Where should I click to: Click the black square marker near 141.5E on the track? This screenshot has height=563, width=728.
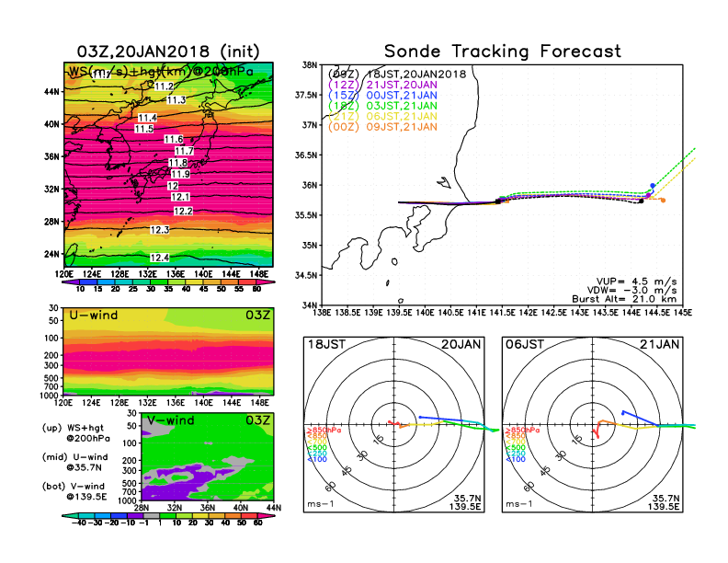[x=497, y=201]
